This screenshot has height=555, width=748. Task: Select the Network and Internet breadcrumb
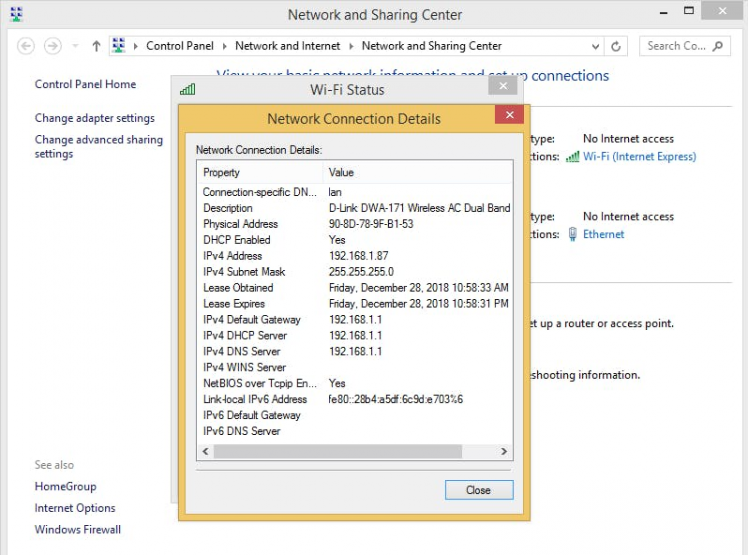point(288,46)
